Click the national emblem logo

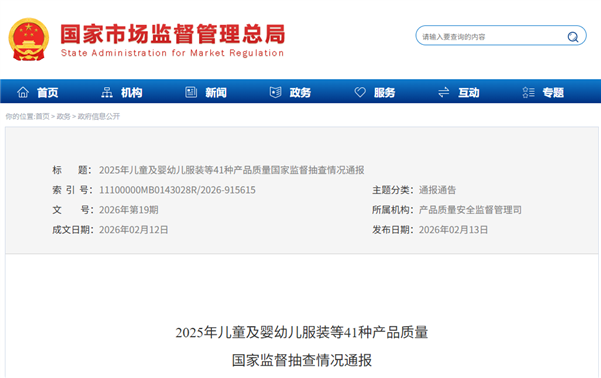pos(29,39)
